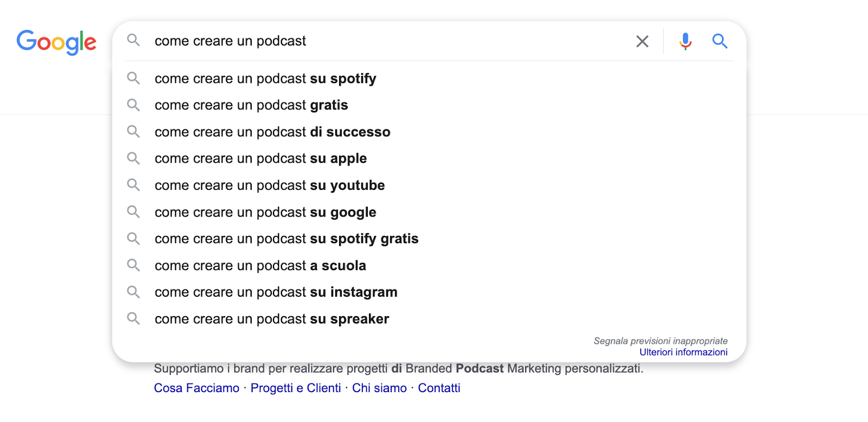Open the 'Cosa Facciamo' sitelink
The width and height of the screenshot is (868, 422).
point(196,388)
